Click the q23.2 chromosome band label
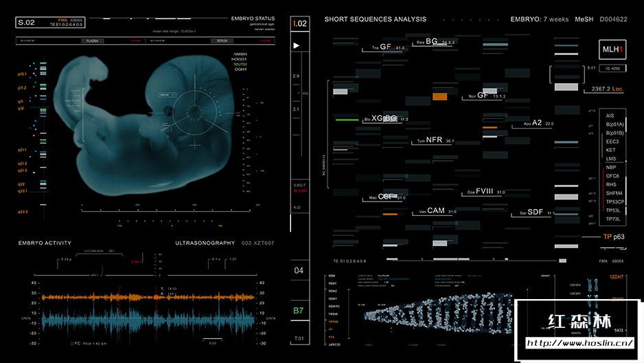The width and height of the screenshot is (644, 363). tap(23, 212)
